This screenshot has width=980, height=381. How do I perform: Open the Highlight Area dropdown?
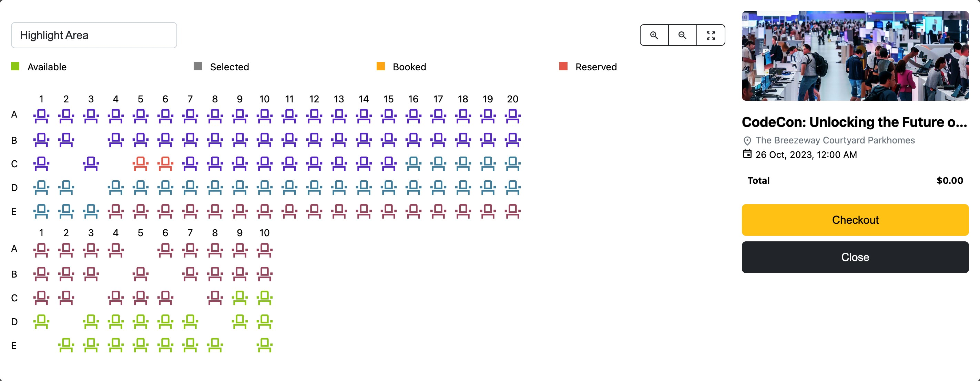[x=94, y=35]
